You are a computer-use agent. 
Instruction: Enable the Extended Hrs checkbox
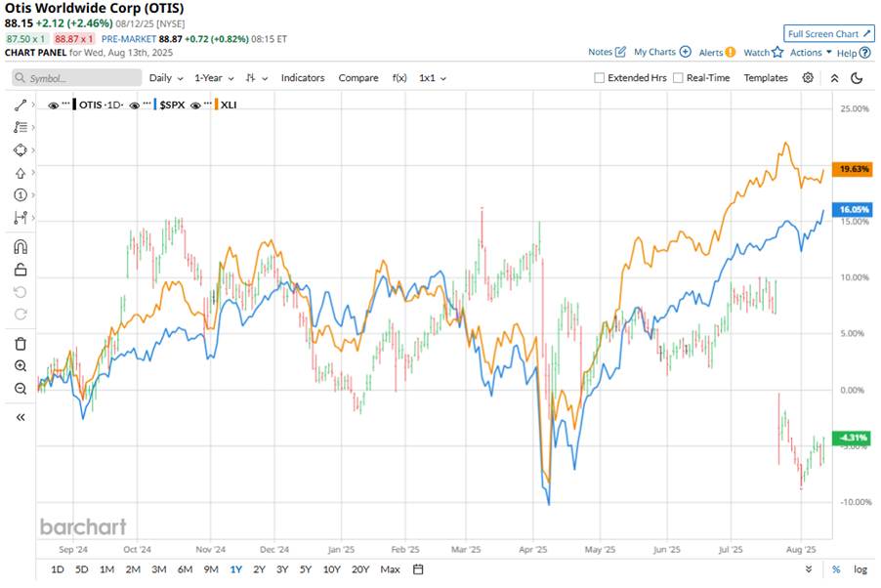coord(600,77)
